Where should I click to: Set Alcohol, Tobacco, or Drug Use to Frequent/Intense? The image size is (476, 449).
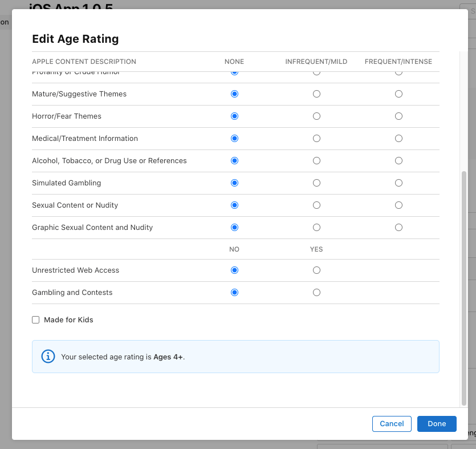(x=398, y=160)
